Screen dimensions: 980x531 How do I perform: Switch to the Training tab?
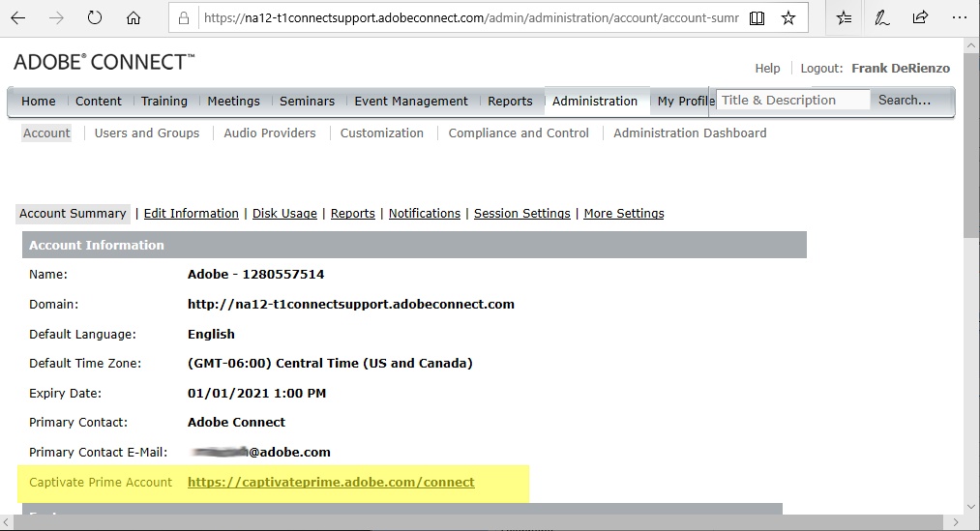(163, 101)
